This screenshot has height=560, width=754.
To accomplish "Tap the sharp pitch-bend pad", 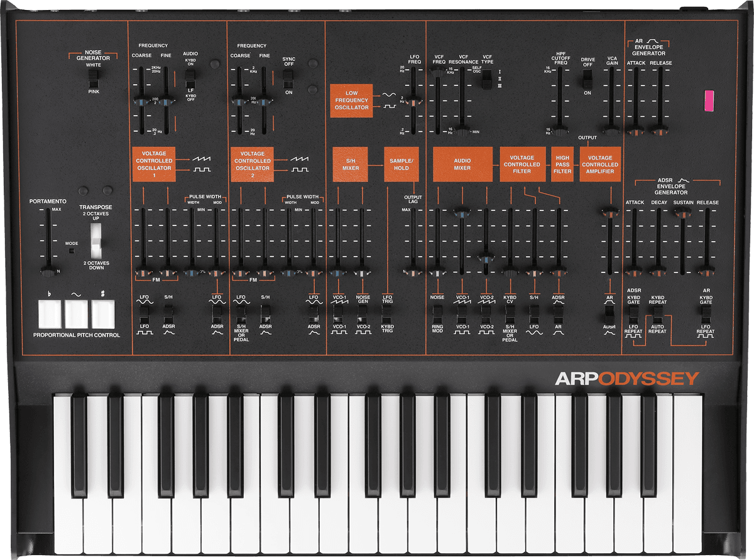I will pos(103,314).
